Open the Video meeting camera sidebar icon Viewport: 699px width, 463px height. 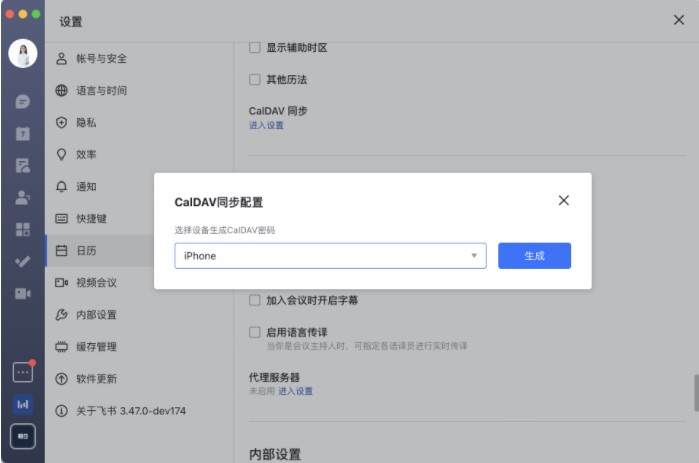[23, 293]
